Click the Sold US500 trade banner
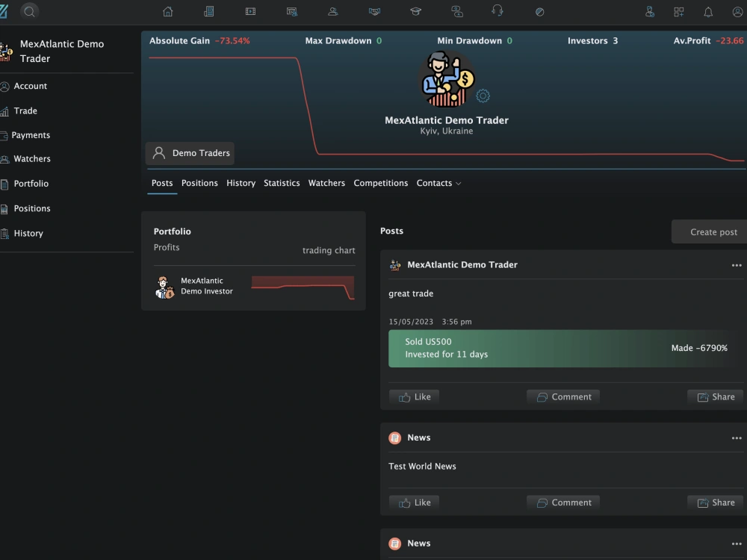This screenshot has width=747, height=560. tap(565, 349)
